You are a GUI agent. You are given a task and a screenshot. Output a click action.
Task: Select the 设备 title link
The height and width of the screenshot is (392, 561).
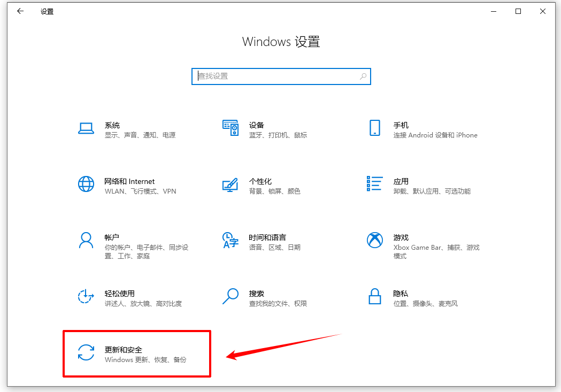(256, 125)
